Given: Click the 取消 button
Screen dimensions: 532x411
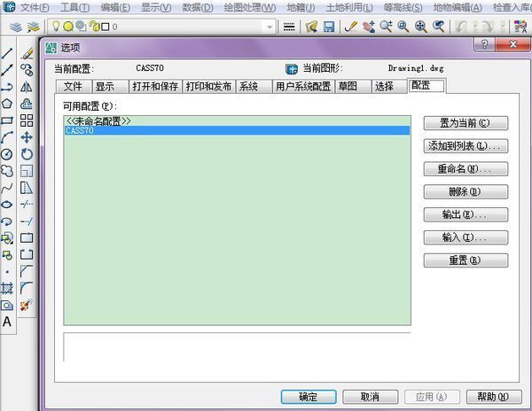Looking at the screenshot, I should (x=370, y=397).
